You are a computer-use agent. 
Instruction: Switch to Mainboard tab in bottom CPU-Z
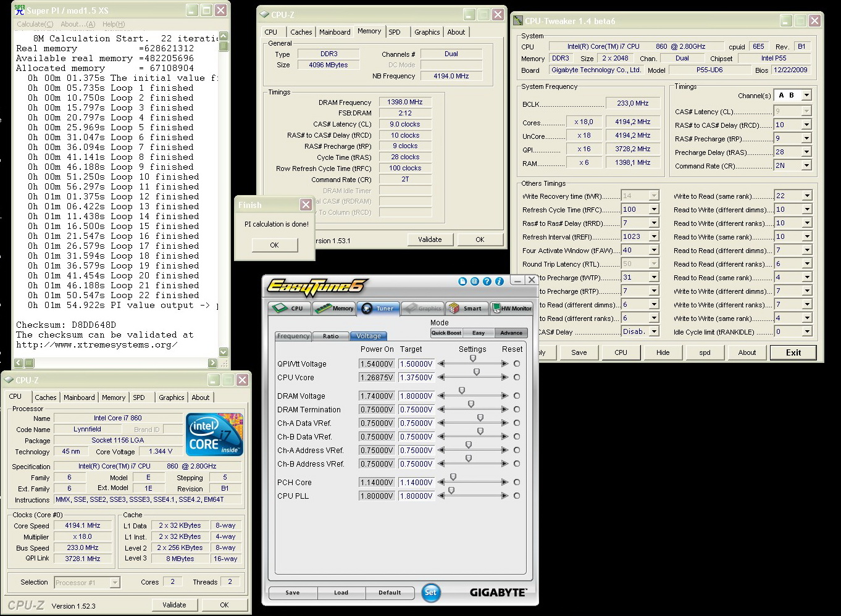tap(79, 397)
